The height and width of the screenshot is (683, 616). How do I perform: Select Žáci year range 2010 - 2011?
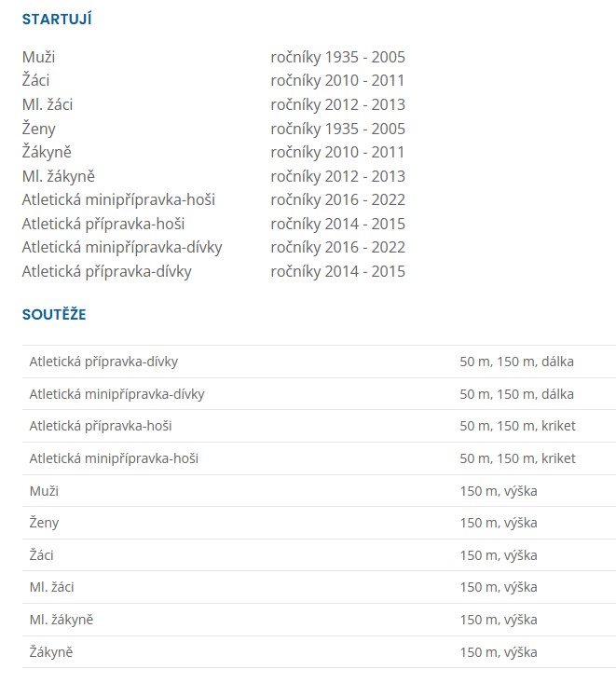tap(337, 81)
